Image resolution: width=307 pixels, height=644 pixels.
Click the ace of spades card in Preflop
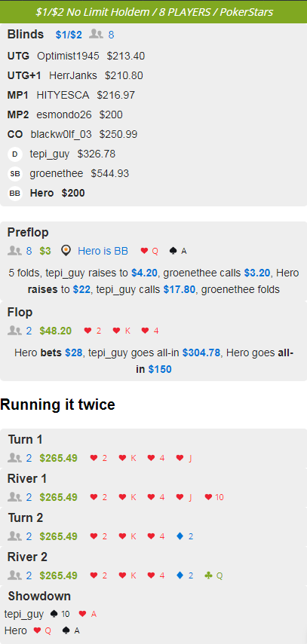click(x=178, y=251)
